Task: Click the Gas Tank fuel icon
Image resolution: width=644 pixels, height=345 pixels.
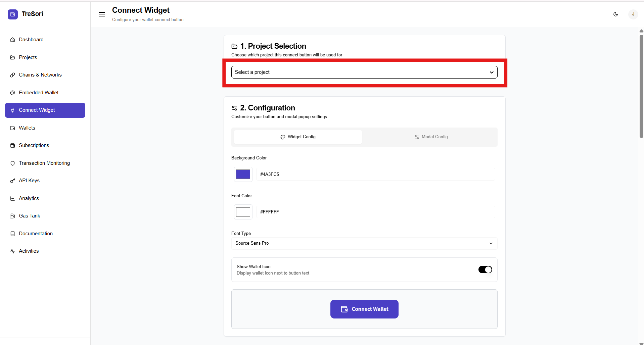Action: click(x=13, y=216)
